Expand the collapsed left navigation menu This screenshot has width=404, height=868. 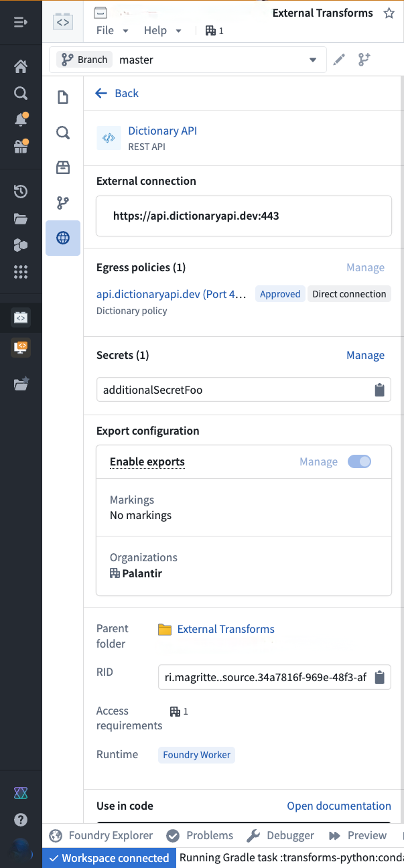click(21, 22)
